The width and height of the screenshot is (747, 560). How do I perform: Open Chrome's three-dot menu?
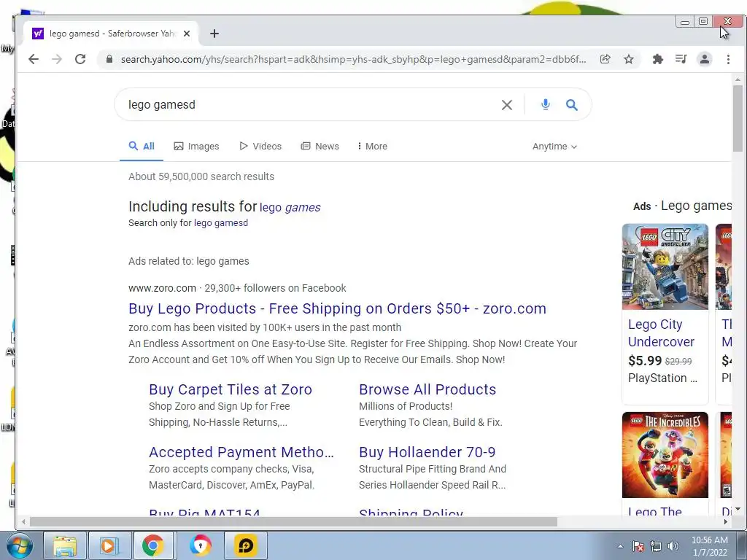point(728,59)
